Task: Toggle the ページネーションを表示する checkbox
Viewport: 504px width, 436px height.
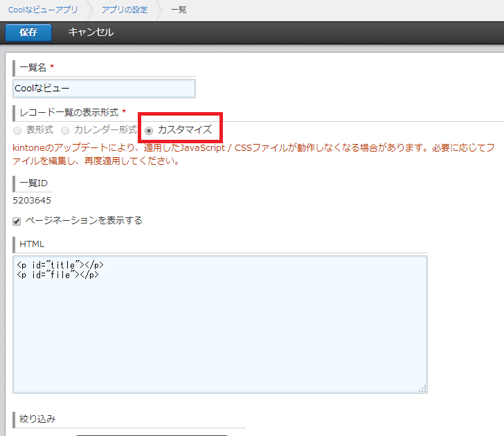Action: (x=17, y=221)
